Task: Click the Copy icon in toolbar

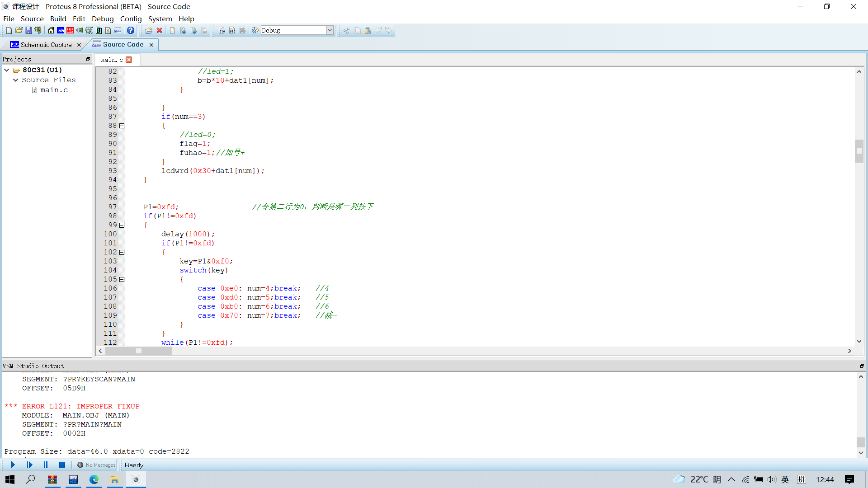Action: pyautogui.click(x=357, y=30)
